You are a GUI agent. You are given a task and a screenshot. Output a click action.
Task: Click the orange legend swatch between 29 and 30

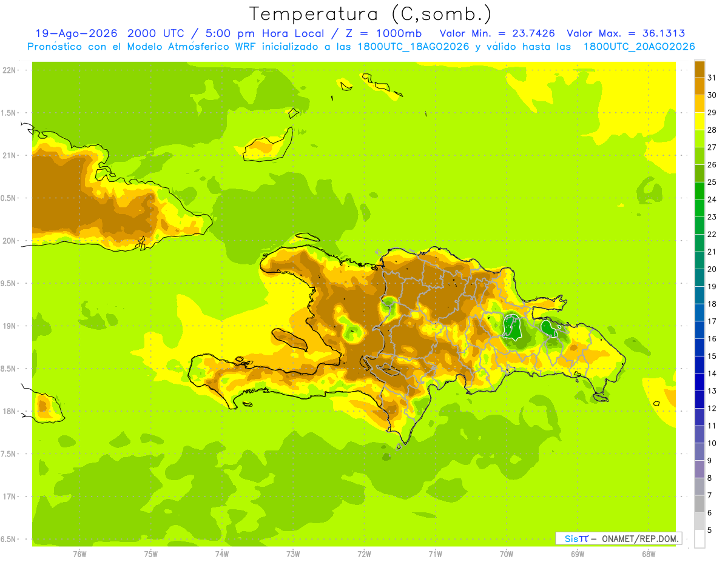tap(699, 104)
